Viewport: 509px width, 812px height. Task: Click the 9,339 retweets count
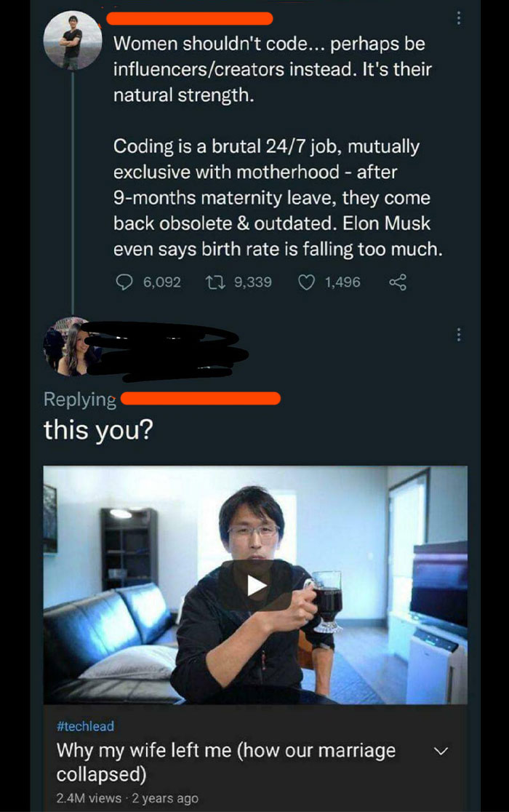click(x=251, y=282)
